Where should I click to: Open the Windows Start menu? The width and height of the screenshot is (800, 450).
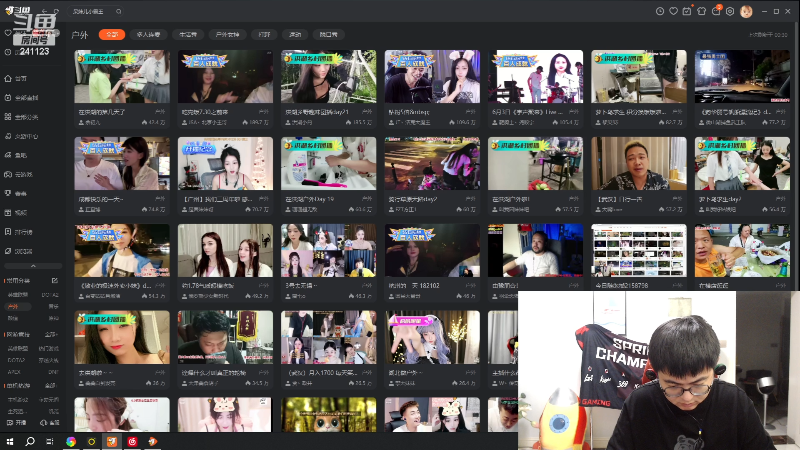pos(10,441)
